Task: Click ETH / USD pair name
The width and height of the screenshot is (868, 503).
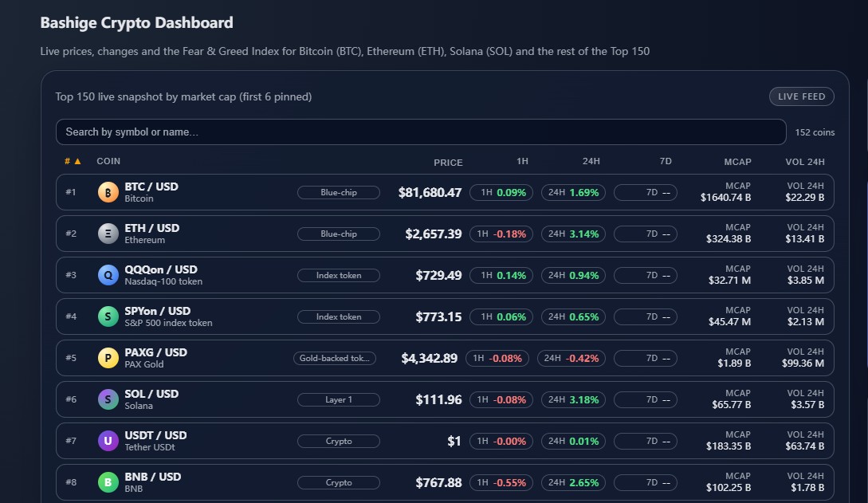Action: coord(151,228)
